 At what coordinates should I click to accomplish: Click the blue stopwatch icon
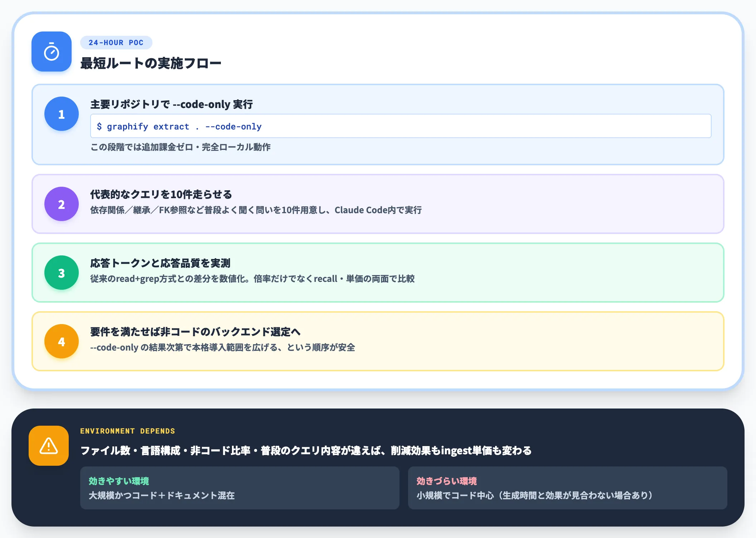tap(52, 52)
